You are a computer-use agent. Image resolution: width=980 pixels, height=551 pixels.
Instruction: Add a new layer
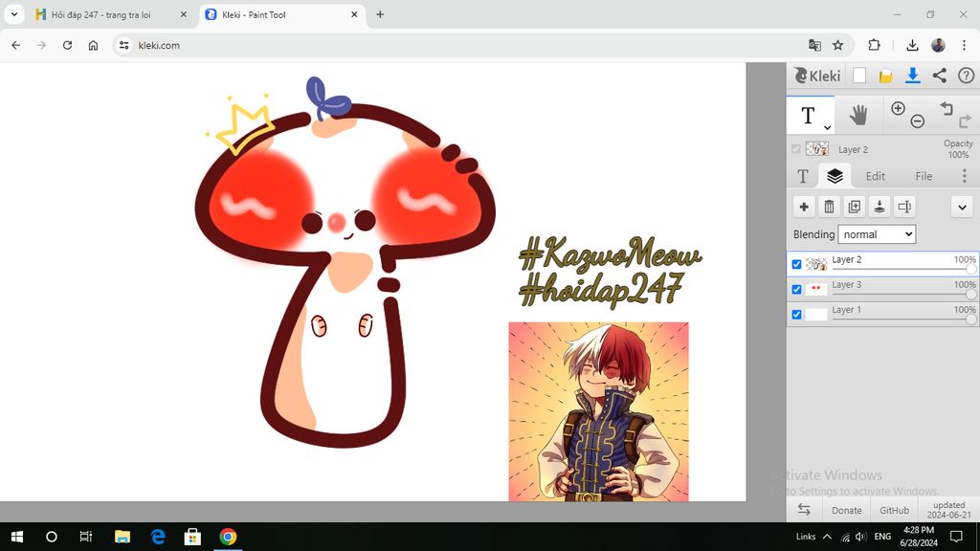804,207
